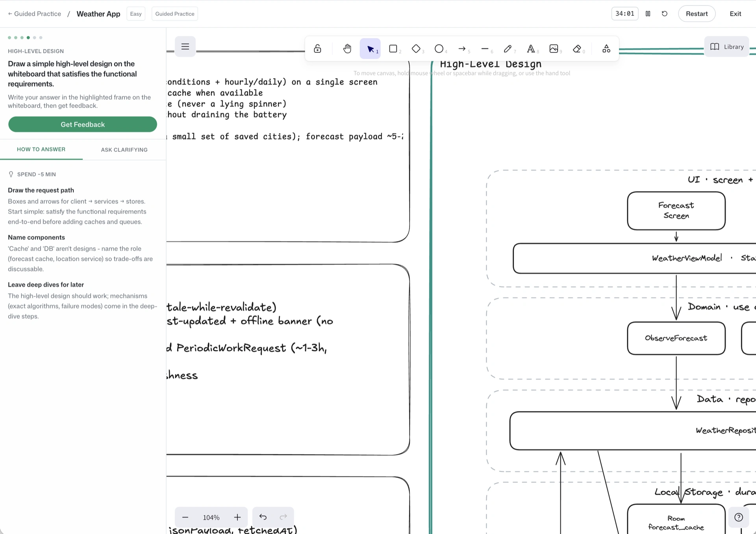Viewport: 756px width, 534px height.
Task: Toggle the canvas lock tool
Action: [x=317, y=48]
